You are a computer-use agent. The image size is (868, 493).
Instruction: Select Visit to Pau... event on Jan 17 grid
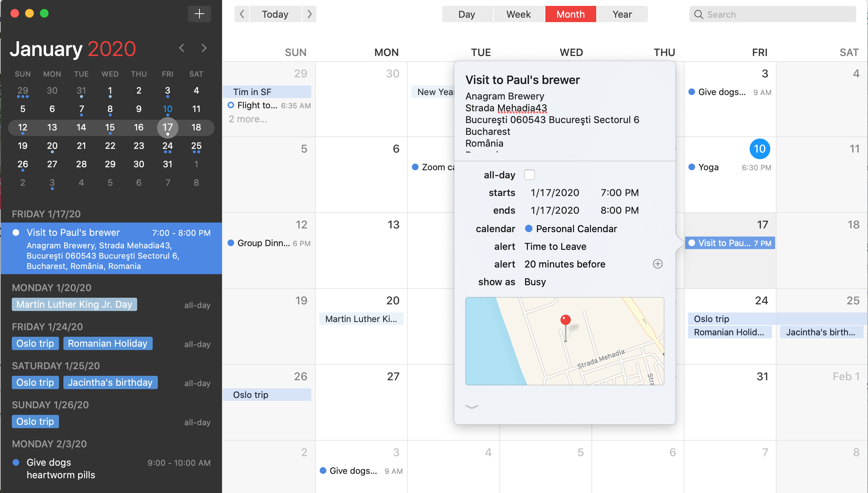pos(730,243)
